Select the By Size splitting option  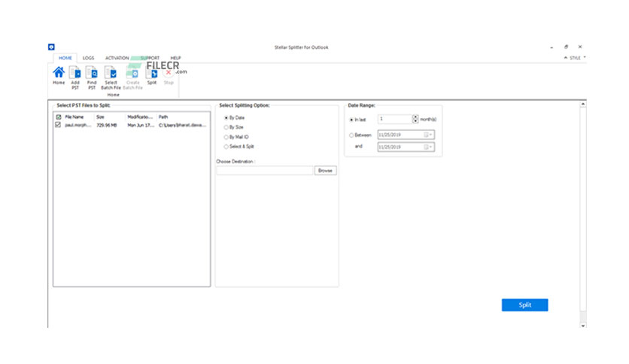coord(226,127)
